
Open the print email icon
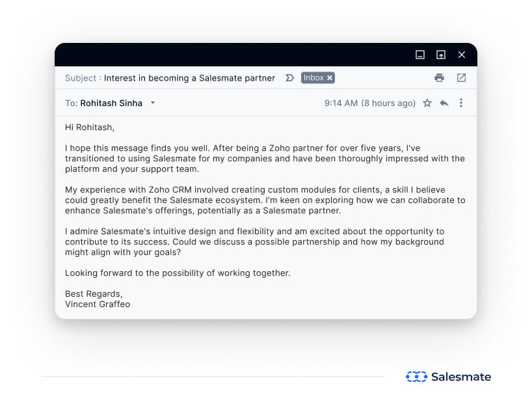[x=439, y=77]
